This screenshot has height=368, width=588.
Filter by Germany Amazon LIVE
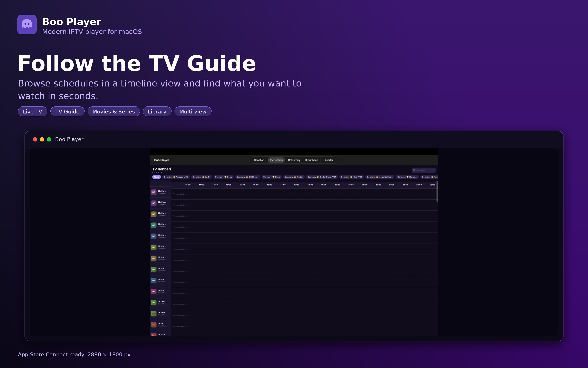click(x=176, y=177)
